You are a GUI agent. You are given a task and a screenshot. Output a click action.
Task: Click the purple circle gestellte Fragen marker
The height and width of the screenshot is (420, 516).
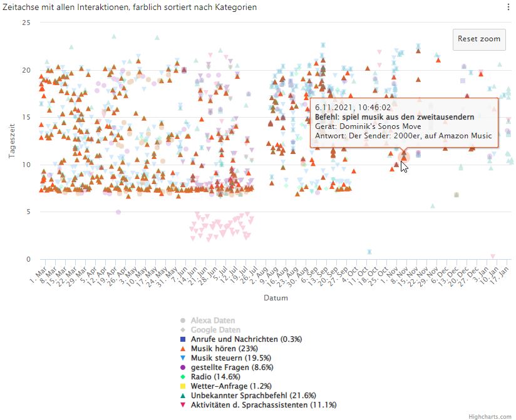point(183,367)
